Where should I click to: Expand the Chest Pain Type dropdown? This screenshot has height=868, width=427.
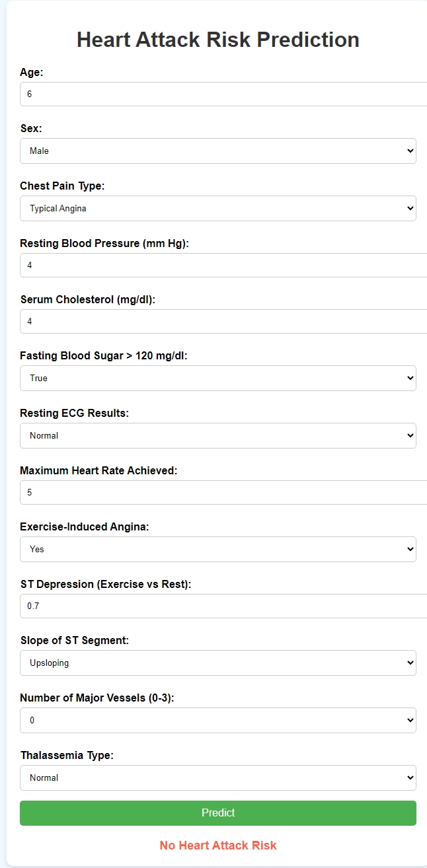pos(218,209)
